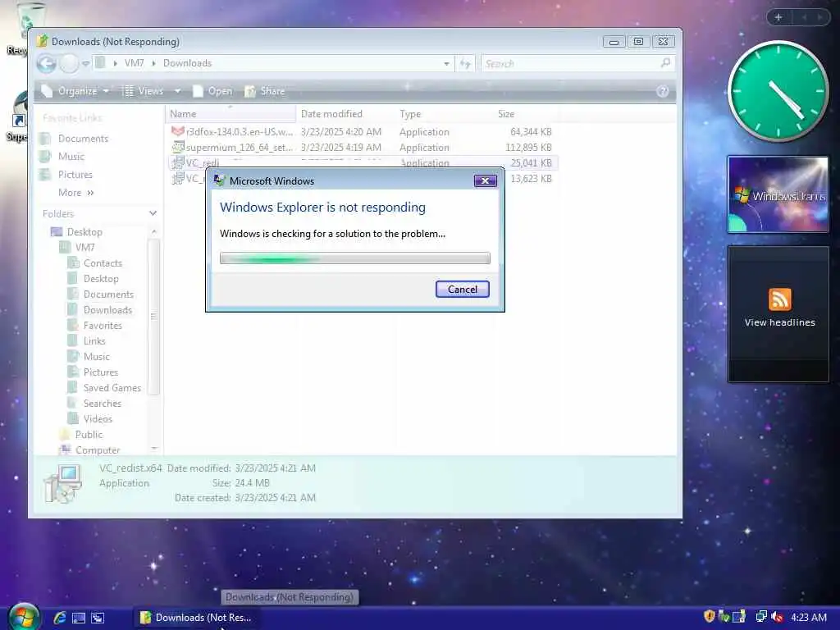Viewport: 840px width, 630px height.
Task: Select Computer in the folder tree
Action: pos(90,450)
